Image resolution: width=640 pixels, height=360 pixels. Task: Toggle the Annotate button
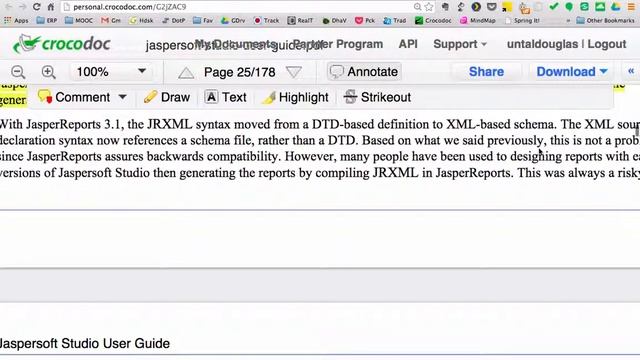364,72
